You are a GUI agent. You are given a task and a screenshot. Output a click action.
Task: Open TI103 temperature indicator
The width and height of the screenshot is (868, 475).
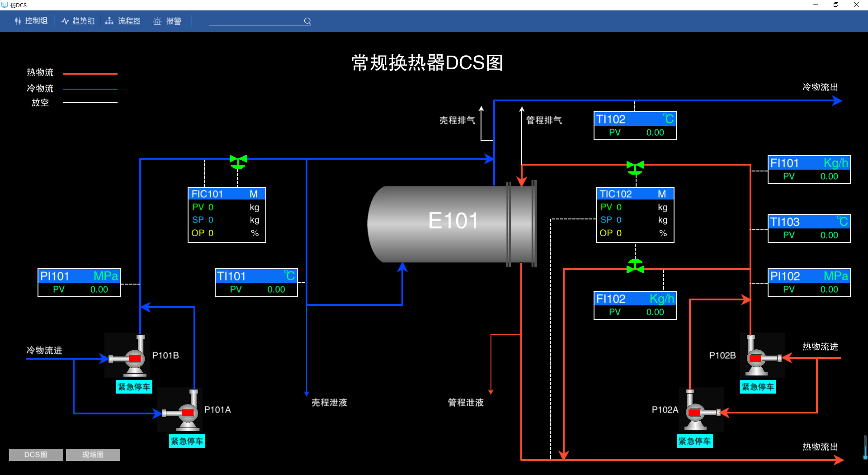[809, 228]
